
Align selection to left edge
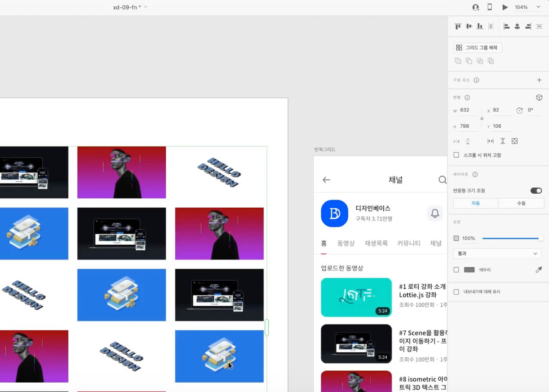coord(507,26)
